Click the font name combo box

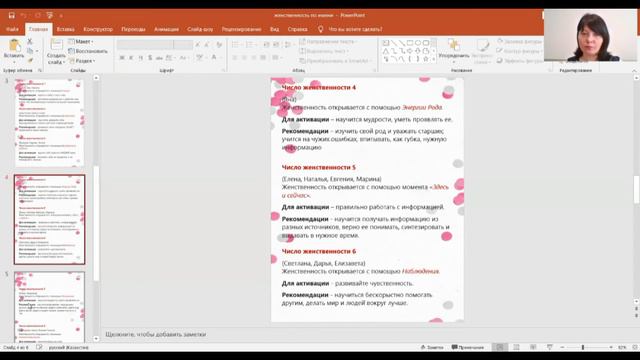pyautogui.click(x=145, y=44)
